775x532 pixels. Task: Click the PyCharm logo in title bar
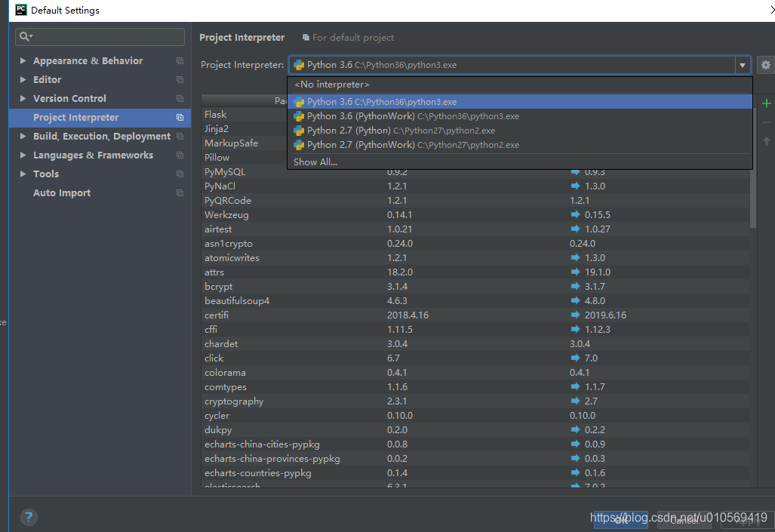21,10
